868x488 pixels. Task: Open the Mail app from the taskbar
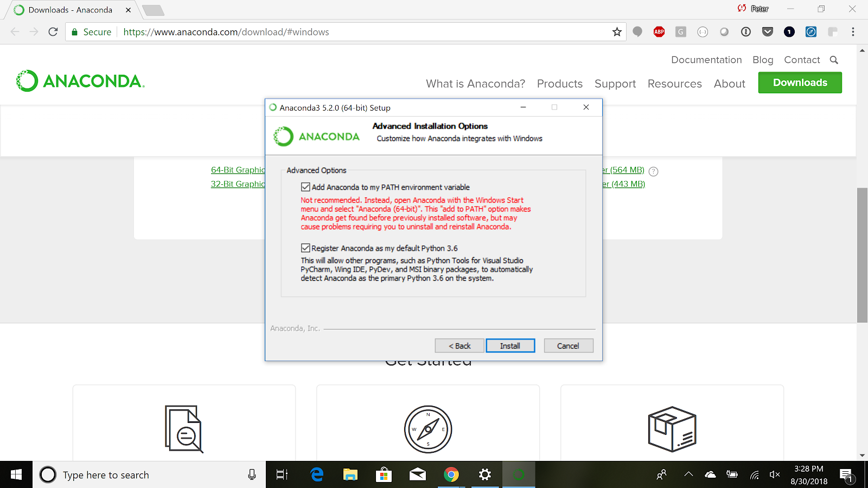[x=418, y=475]
